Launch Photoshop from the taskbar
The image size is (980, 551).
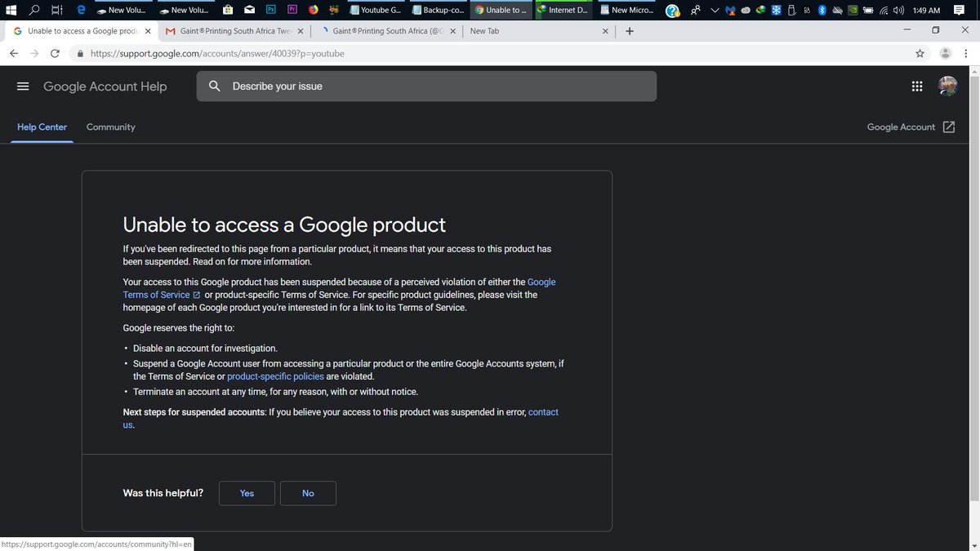click(271, 10)
